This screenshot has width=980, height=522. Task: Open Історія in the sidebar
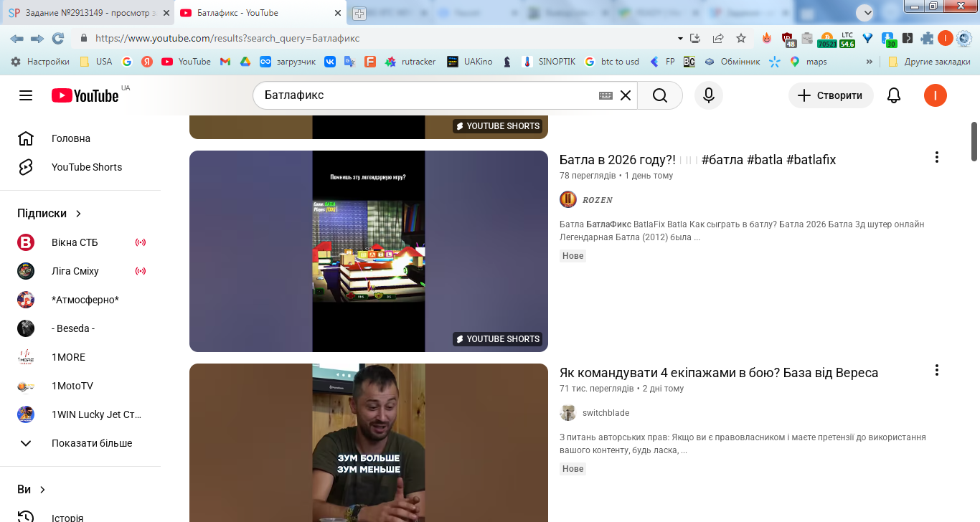[80, 516]
